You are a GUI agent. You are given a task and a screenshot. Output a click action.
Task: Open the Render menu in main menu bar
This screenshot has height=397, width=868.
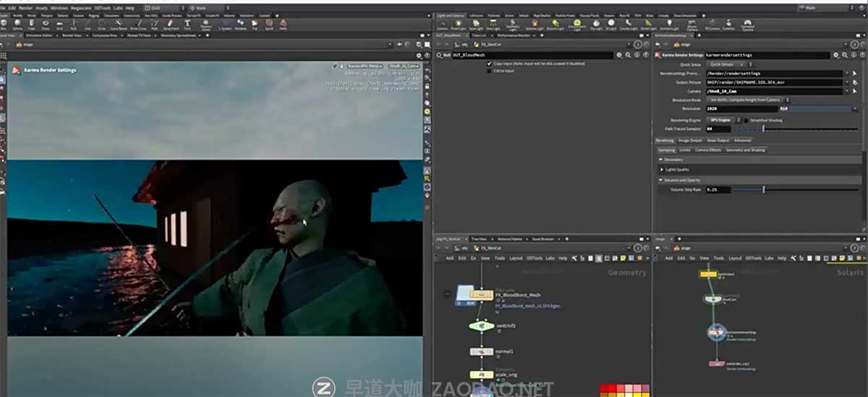coord(25,8)
